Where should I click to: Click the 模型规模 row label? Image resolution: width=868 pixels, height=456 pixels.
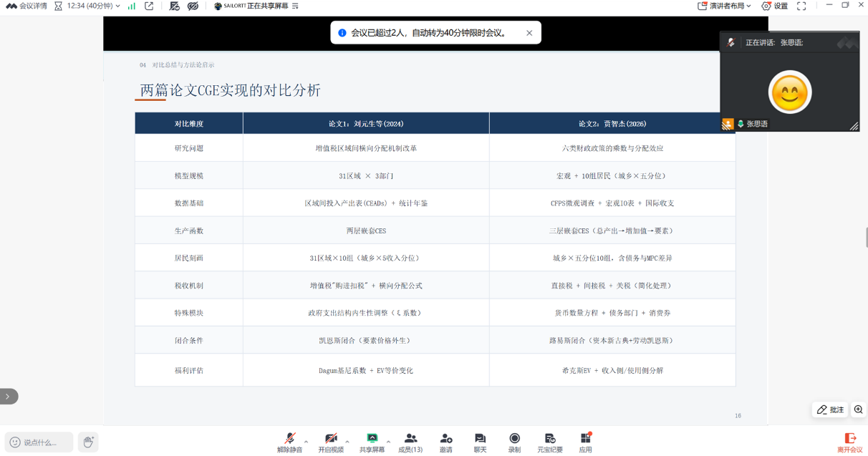(x=189, y=175)
